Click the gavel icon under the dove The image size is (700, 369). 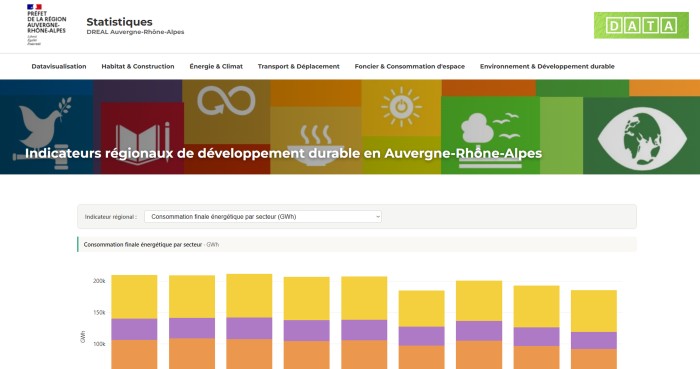tap(42, 156)
